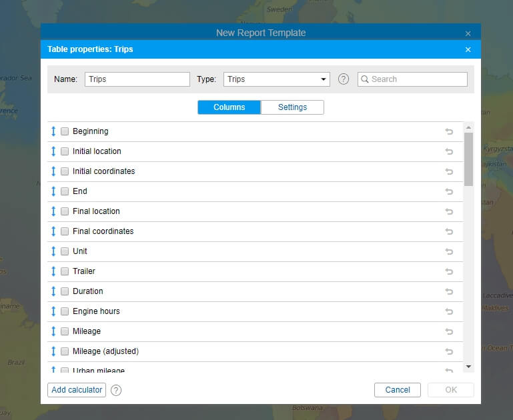The height and width of the screenshot is (420, 513).
Task: Click the 'Engine hours' column label
Action: [96, 311]
